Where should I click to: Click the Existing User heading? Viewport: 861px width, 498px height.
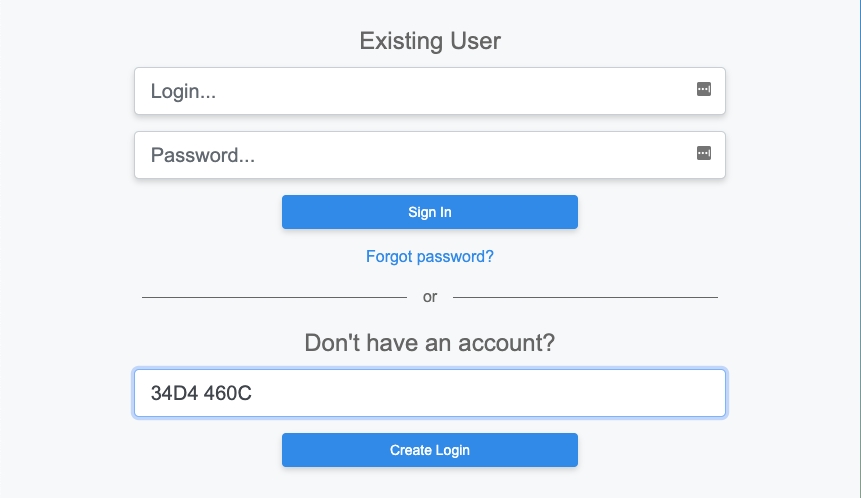[430, 41]
